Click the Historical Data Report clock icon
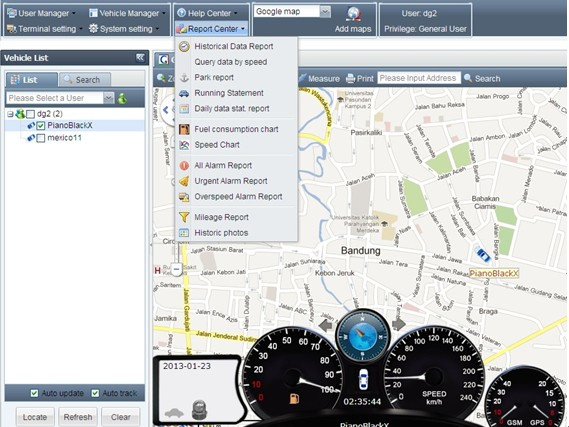Viewport: 569px width, 427px height. click(x=184, y=46)
